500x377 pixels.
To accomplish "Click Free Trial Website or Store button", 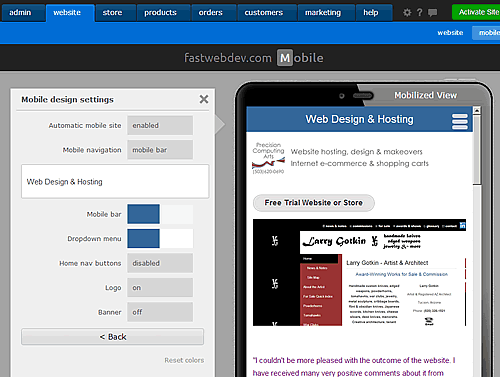I will point(314,203).
